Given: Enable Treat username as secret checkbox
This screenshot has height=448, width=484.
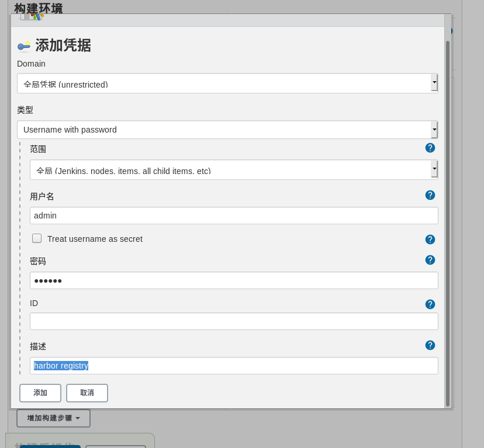Looking at the screenshot, I should [x=37, y=238].
